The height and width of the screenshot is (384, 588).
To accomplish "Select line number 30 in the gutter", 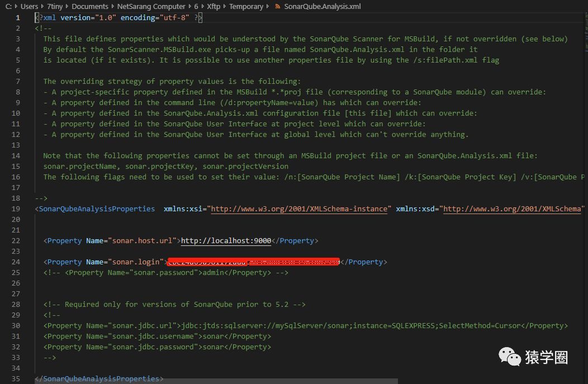I will (16, 326).
